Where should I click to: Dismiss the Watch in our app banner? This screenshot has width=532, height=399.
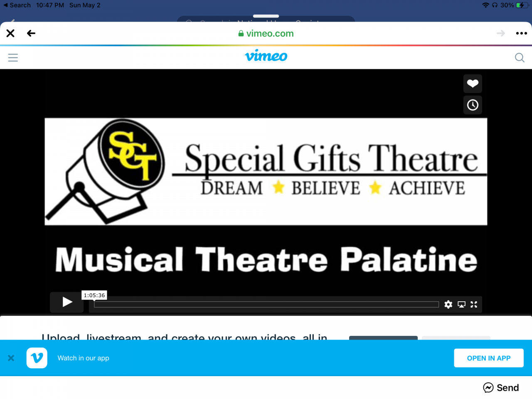point(11,358)
